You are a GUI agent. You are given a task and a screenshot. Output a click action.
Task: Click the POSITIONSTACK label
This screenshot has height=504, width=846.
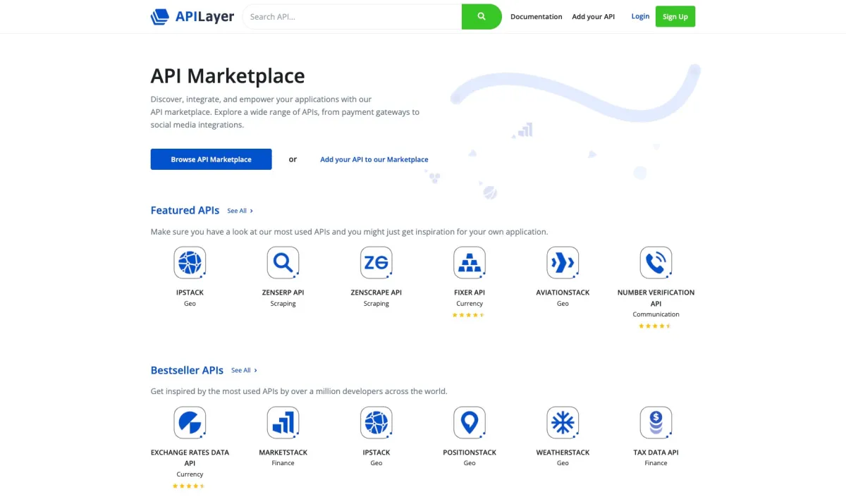click(x=470, y=453)
